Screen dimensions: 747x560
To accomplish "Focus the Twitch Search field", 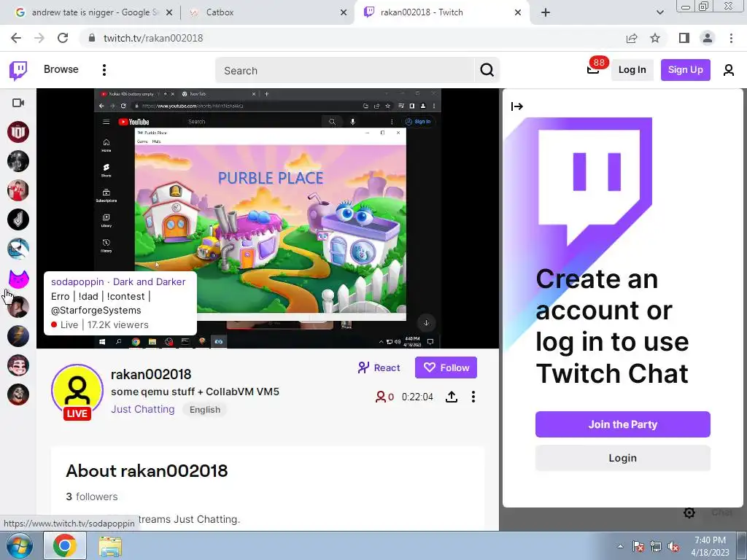I will pyautogui.click(x=345, y=71).
